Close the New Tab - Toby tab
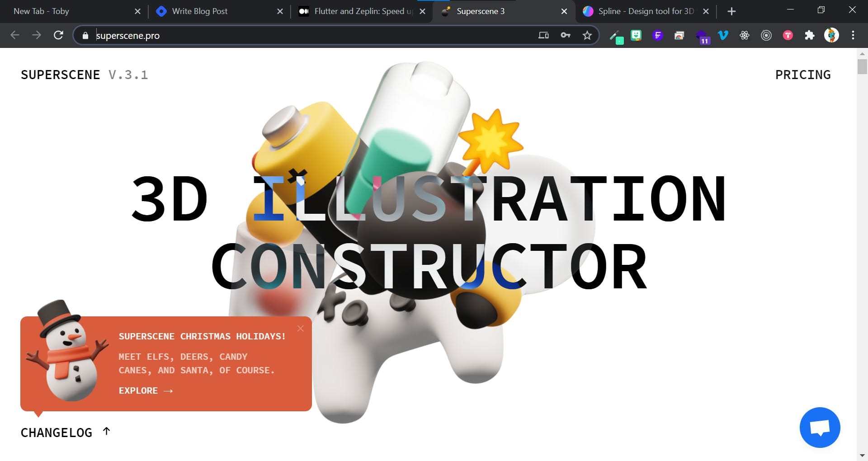The width and height of the screenshot is (868, 461). (x=138, y=11)
